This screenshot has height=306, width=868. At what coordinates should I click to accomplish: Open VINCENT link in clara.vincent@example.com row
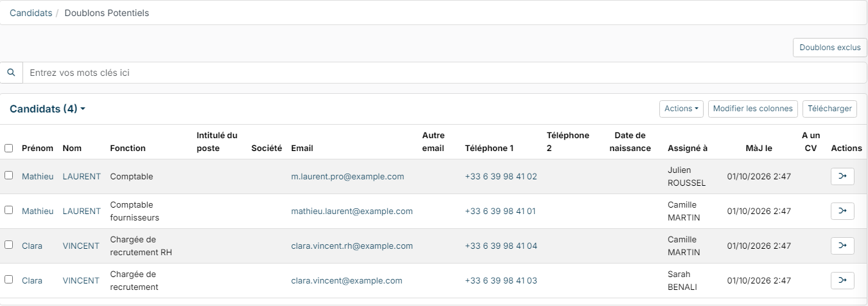[81, 280]
